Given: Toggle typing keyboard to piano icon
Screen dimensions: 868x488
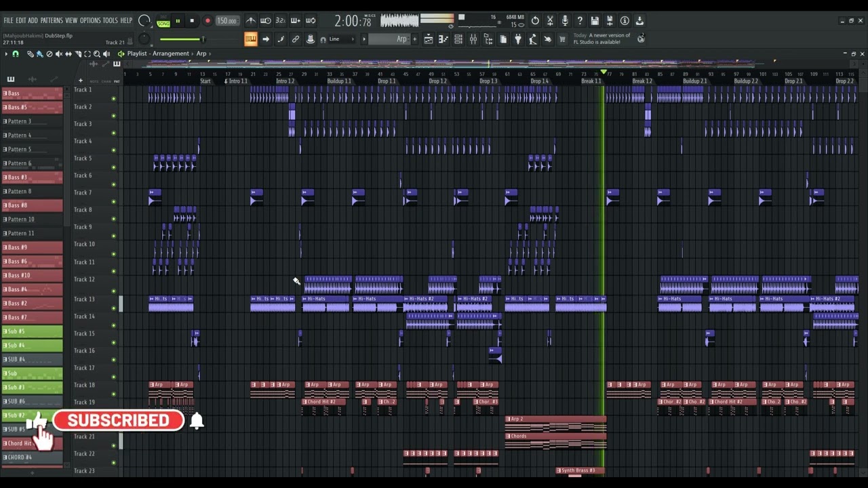Looking at the screenshot, I should click(x=250, y=39).
